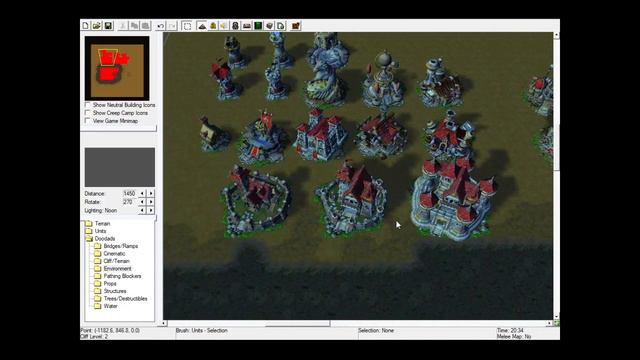Switch Lighting to next setting arrow

(x=151, y=210)
